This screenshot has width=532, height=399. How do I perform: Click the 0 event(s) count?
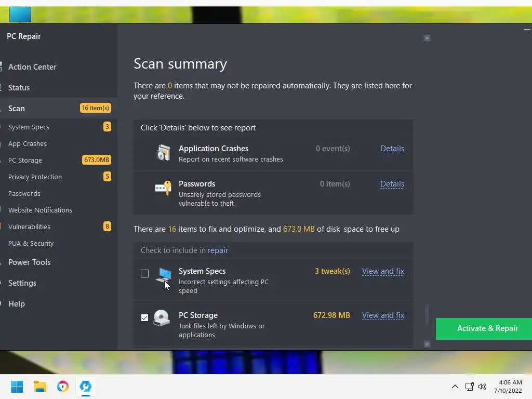click(x=332, y=149)
